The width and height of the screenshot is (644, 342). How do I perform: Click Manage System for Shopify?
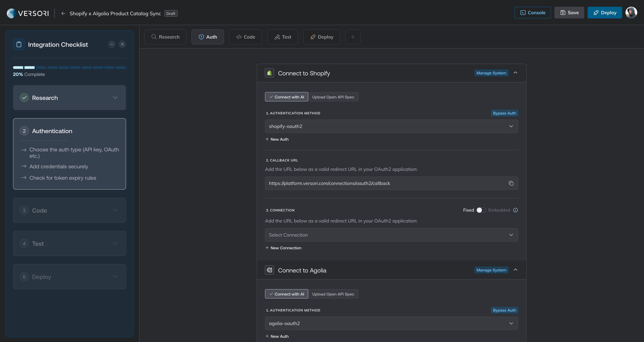pyautogui.click(x=491, y=73)
